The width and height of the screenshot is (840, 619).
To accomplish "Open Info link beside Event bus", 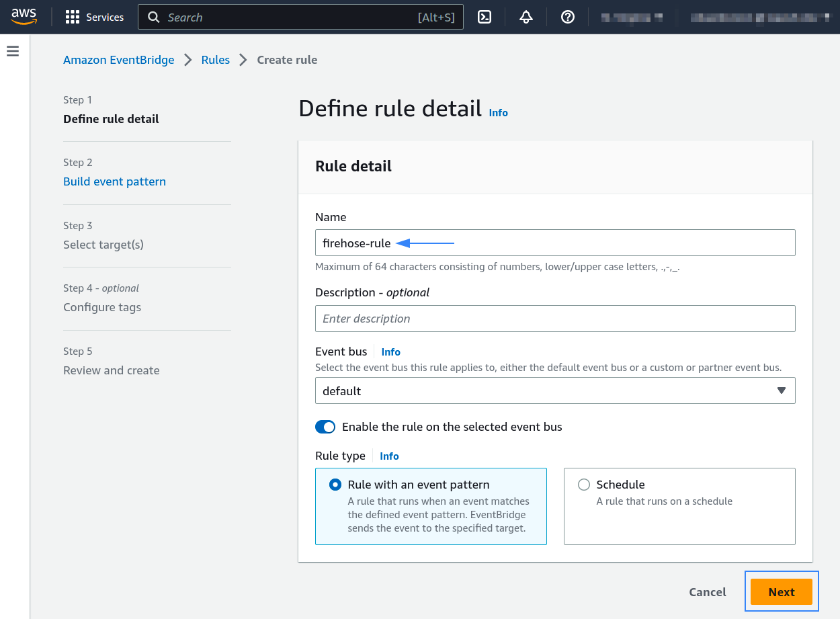I will click(391, 352).
